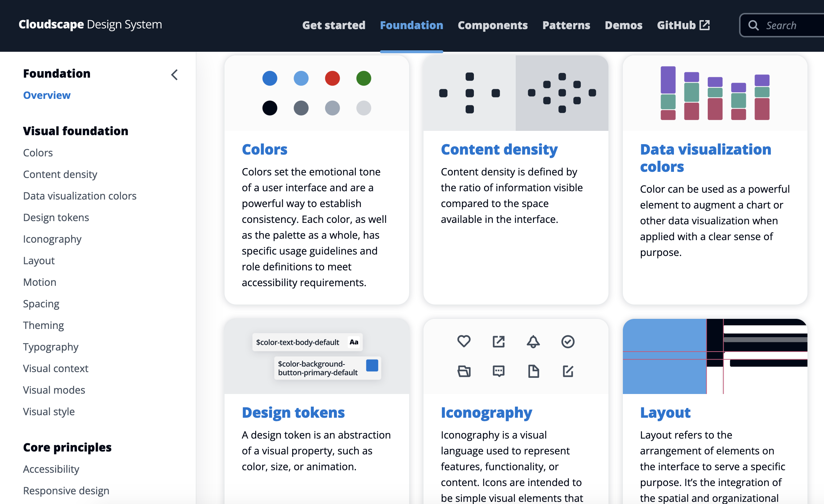
Task: Go to Visual modes in sidebar
Action: [x=54, y=390]
